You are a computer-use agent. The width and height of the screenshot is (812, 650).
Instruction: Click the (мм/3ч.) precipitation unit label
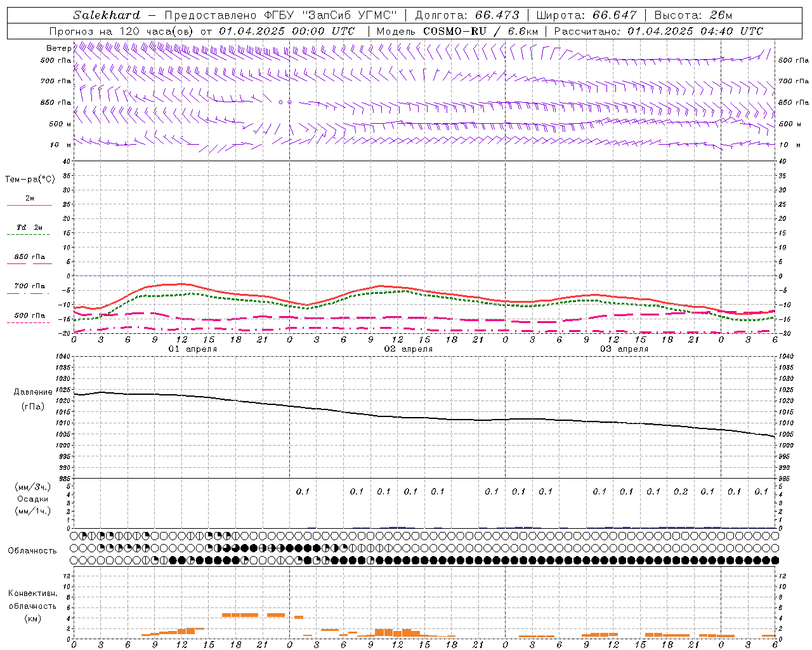[x=33, y=487]
